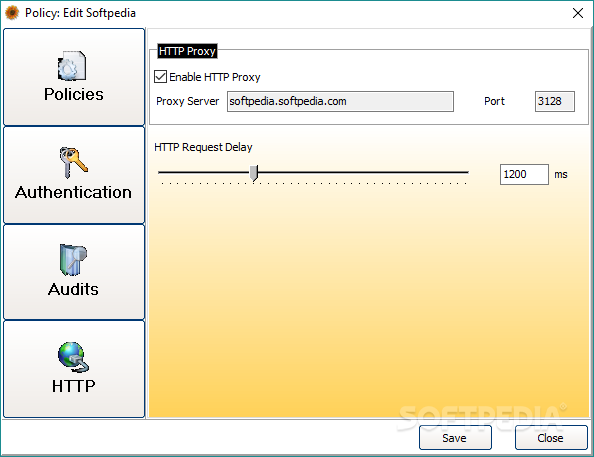The image size is (594, 457).
Task: Click the HTTP Request Delay label
Action: (203, 147)
